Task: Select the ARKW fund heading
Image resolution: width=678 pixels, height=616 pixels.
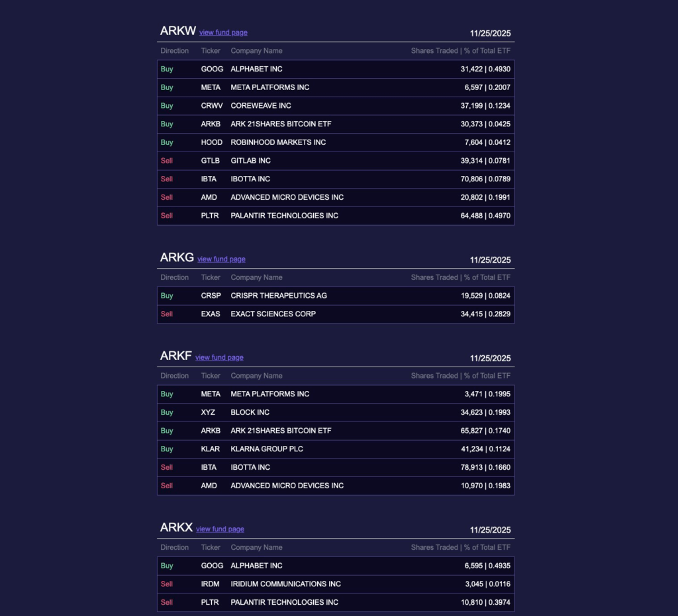Action: [x=177, y=31]
